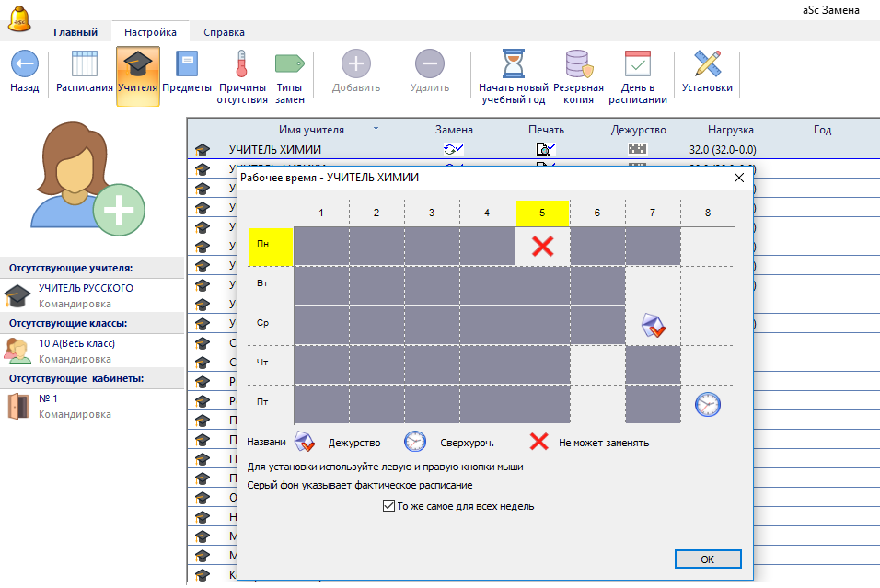Open Резервная копия database icon

pos(579,63)
